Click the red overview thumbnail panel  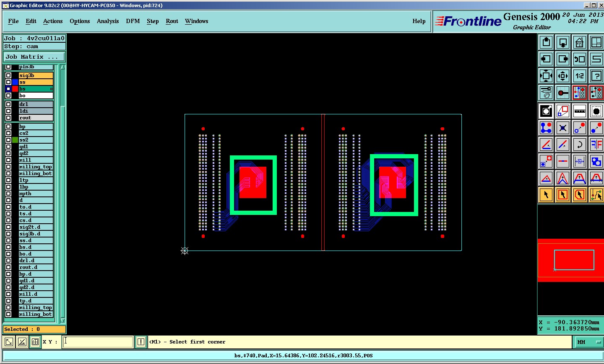[x=570, y=260]
